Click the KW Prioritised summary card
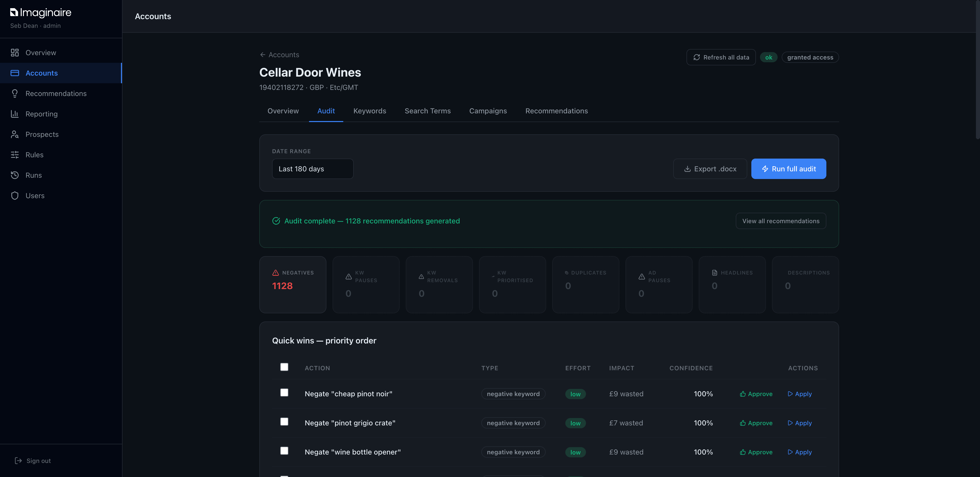The width and height of the screenshot is (980, 477). (x=512, y=285)
